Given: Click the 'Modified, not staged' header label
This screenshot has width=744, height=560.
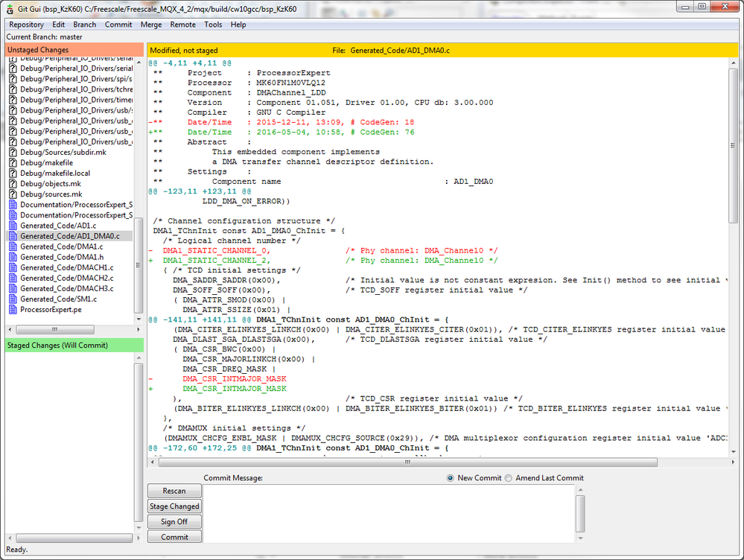Looking at the screenshot, I should coord(184,51).
